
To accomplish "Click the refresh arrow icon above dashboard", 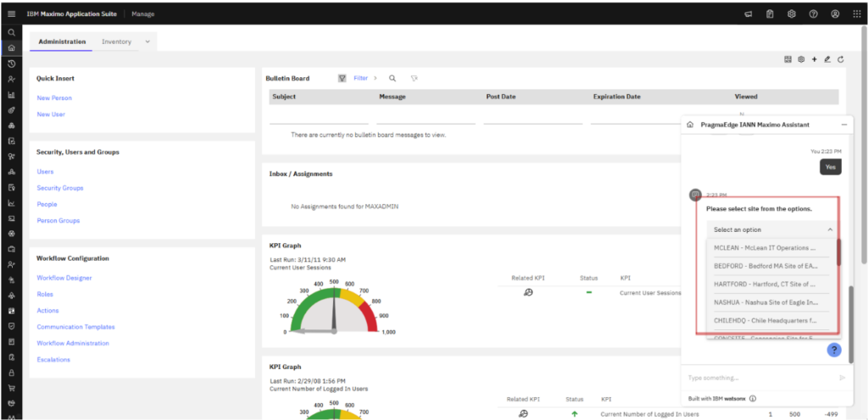I will (841, 59).
